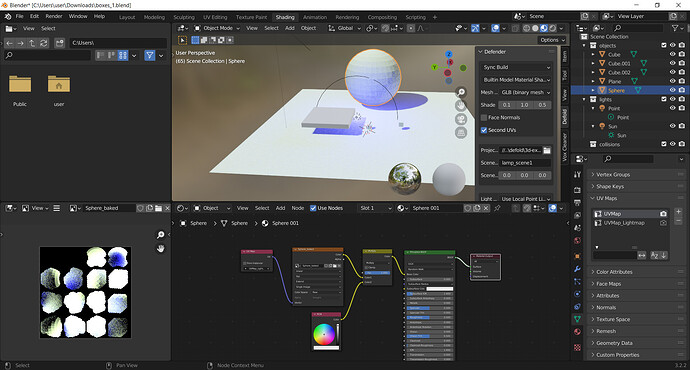Toggle the camera view icon in viewport

click(461, 119)
